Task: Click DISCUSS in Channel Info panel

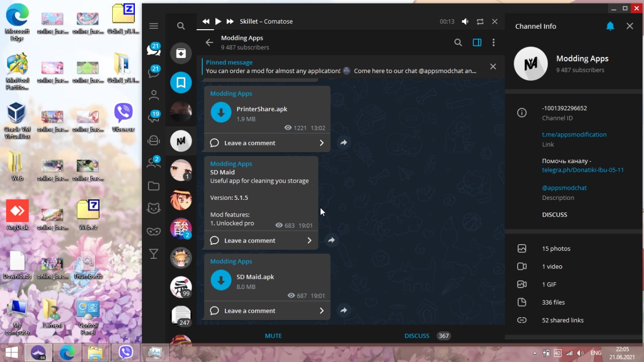Action: pyautogui.click(x=554, y=214)
